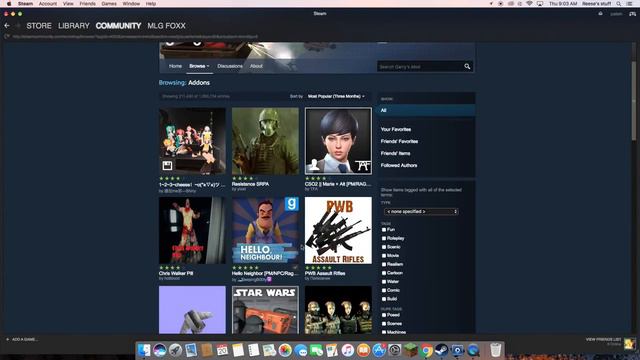The height and width of the screenshot is (360, 640).
Task: Open Google Chrome from the dock
Action: (x=426, y=350)
